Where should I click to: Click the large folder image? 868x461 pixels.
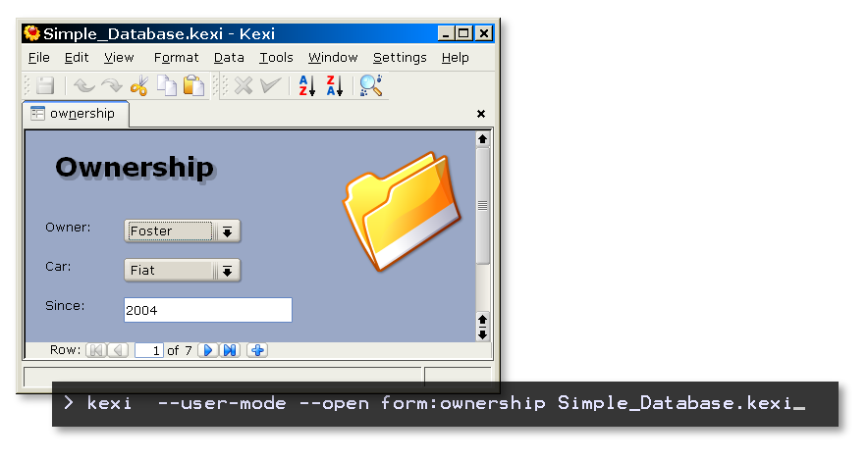click(x=403, y=211)
